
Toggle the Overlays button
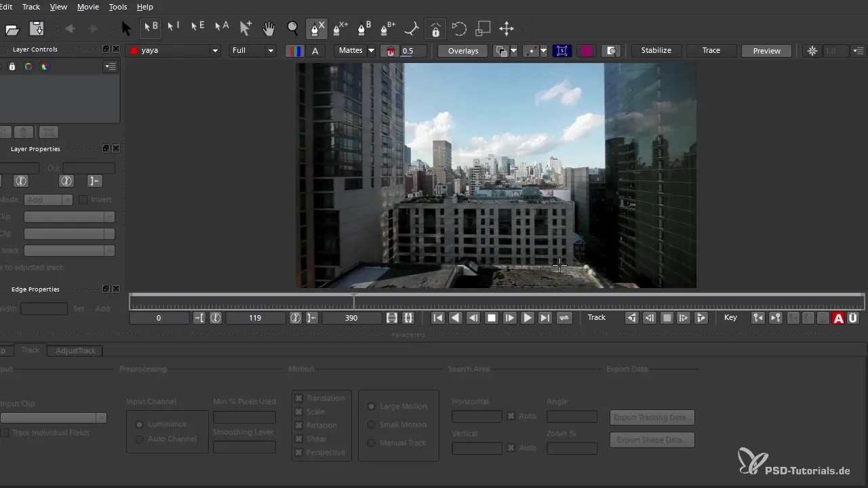463,51
